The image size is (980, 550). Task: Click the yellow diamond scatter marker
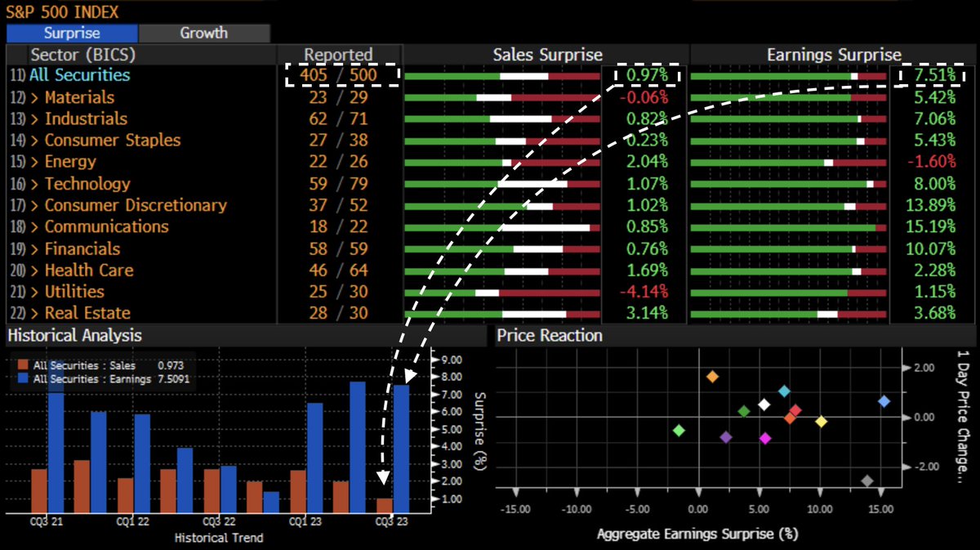point(821,422)
